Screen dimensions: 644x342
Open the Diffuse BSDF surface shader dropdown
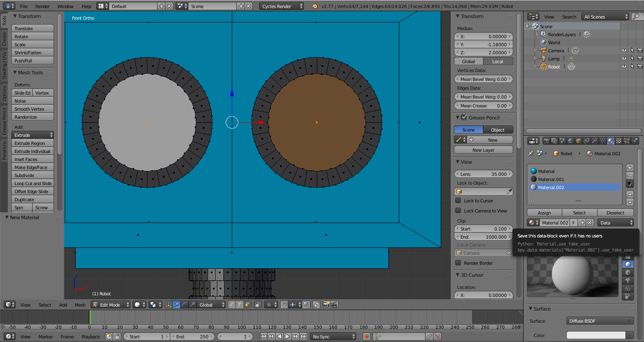tap(600, 321)
